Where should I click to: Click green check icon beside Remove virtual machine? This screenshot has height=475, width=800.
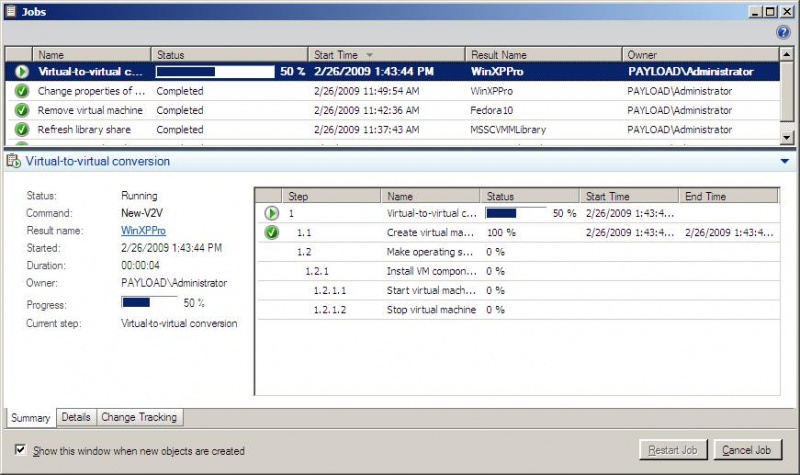(21, 110)
